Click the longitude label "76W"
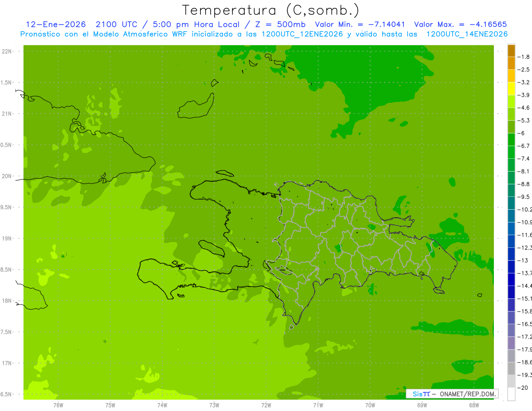 [x=58, y=405]
